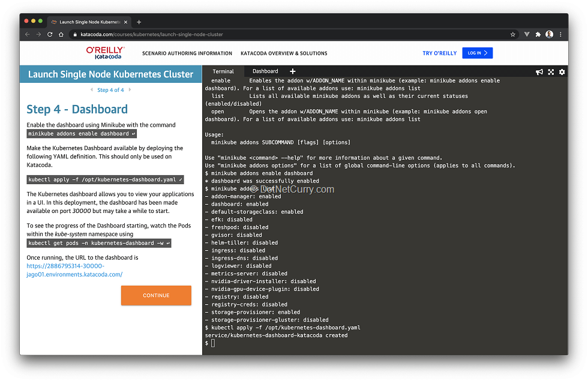Open Chrome's three-dot menu

coord(560,35)
